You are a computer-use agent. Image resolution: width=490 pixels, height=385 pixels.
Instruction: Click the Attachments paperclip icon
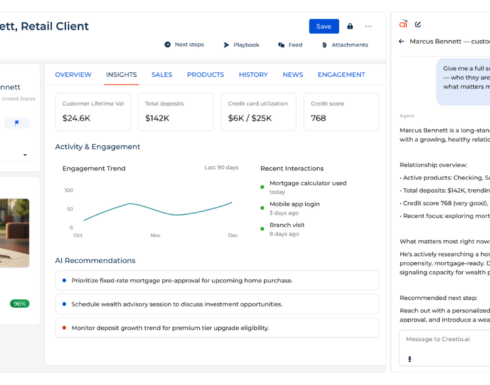pyautogui.click(x=324, y=45)
